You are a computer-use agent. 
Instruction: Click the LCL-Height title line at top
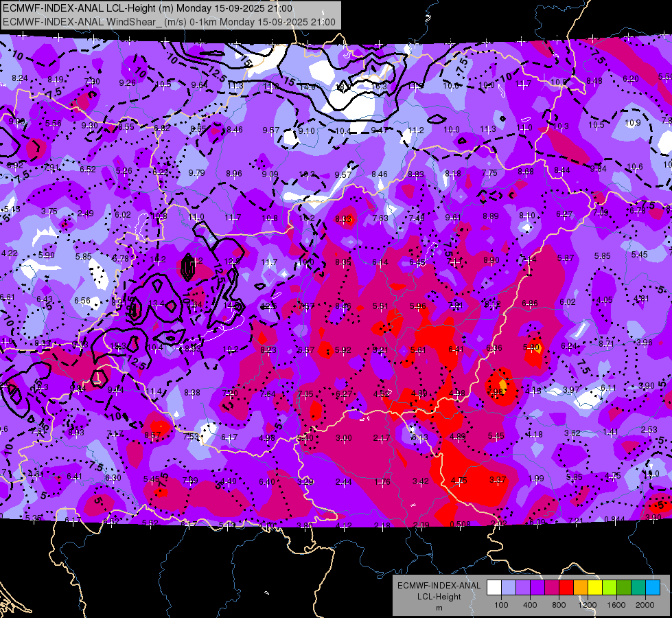(x=148, y=8)
